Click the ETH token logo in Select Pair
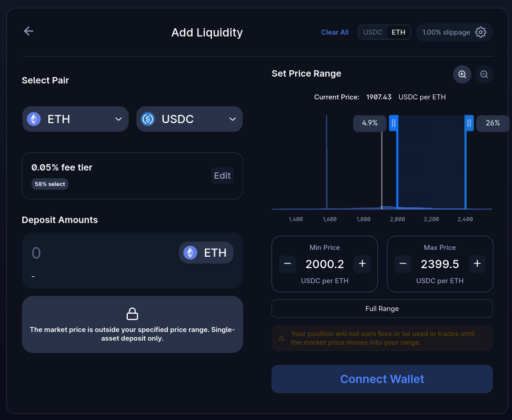 (x=33, y=119)
